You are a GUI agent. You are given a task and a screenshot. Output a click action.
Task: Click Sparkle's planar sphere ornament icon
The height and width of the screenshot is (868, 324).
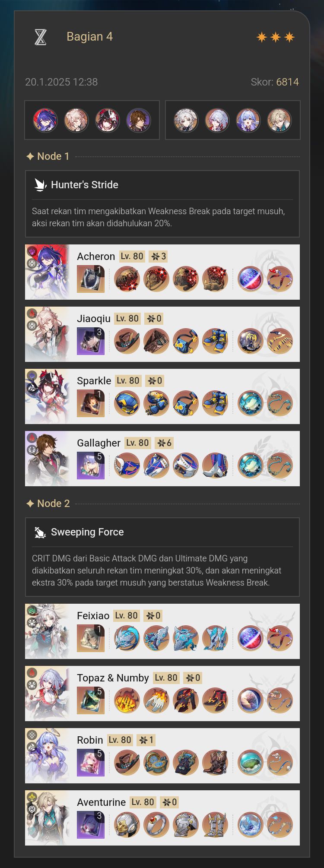(251, 403)
